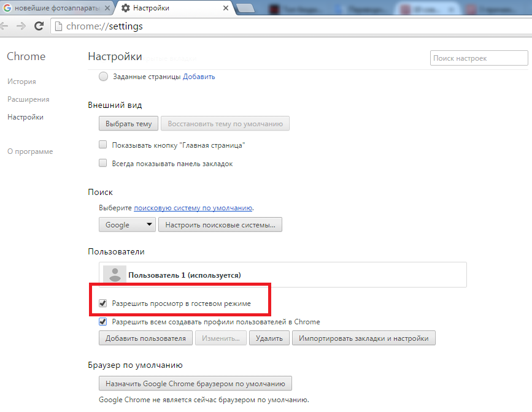Close the Настройки tab
Image resolution: width=532 pixels, height=412 pixels.
tap(226, 8)
